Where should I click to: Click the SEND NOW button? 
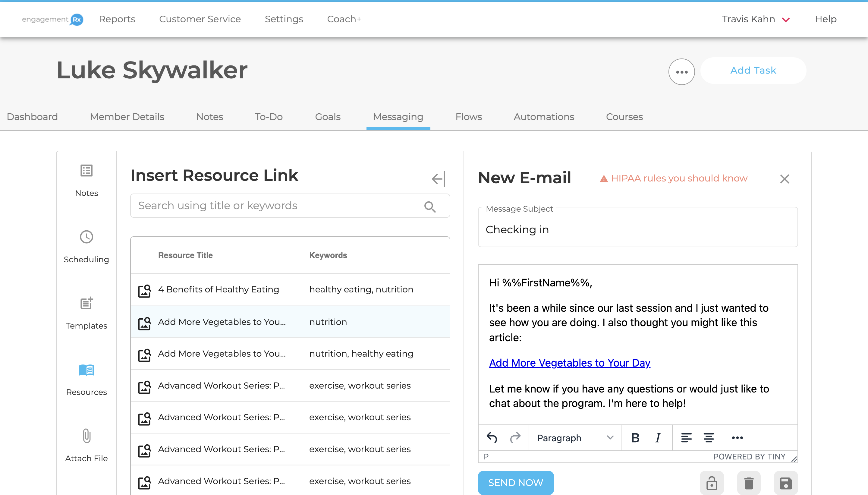(x=516, y=482)
